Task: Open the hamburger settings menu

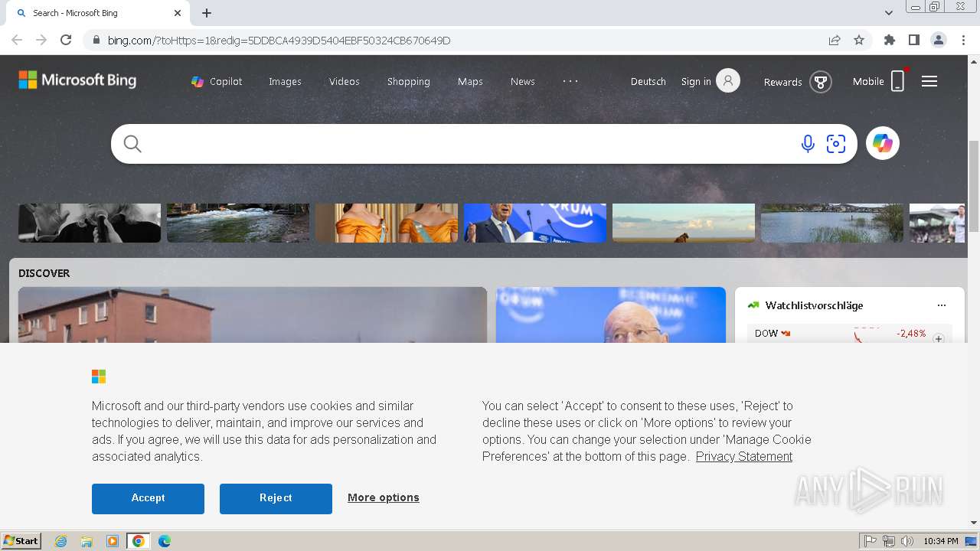Action: [x=929, y=81]
